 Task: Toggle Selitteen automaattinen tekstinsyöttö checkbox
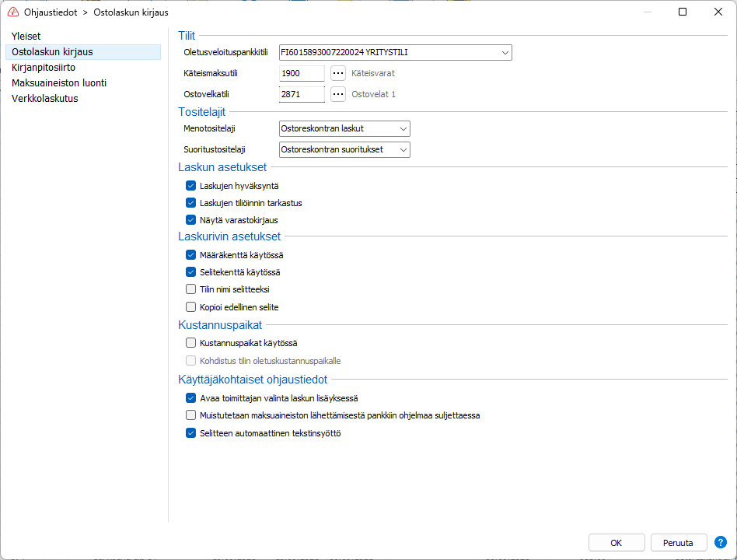[190, 432]
